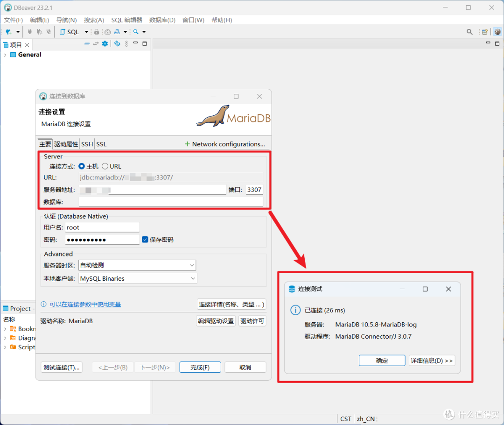Open the 本地客户端 MySQL Binaries dropdown

pyautogui.click(x=138, y=278)
